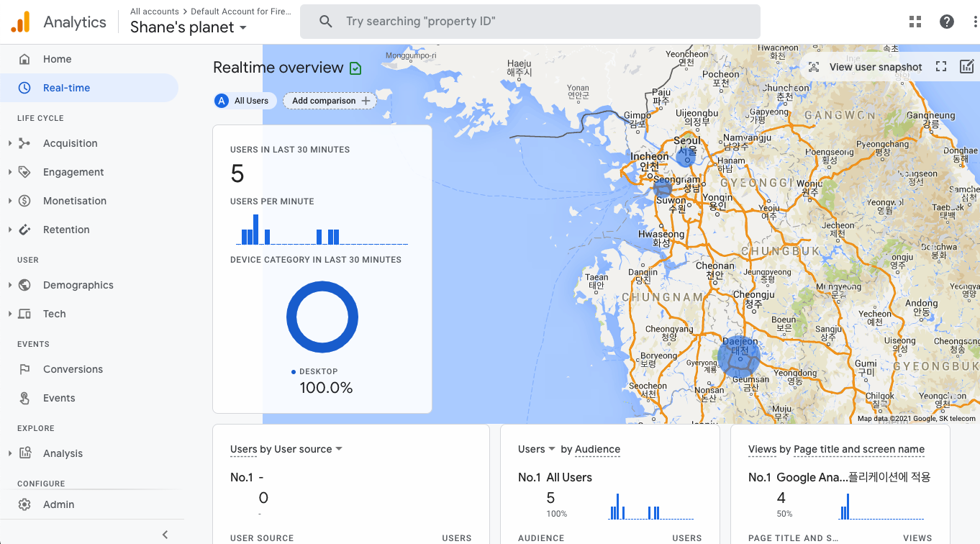The height and width of the screenshot is (544, 980).
Task: Click the Admin gear icon
Action: (x=24, y=504)
